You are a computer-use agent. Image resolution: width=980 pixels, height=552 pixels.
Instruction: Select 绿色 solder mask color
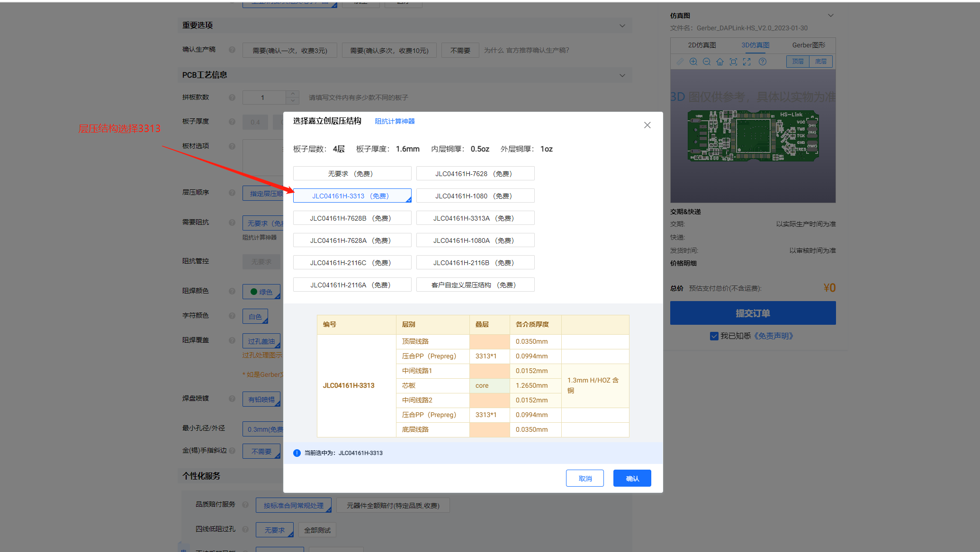(x=261, y=292)
